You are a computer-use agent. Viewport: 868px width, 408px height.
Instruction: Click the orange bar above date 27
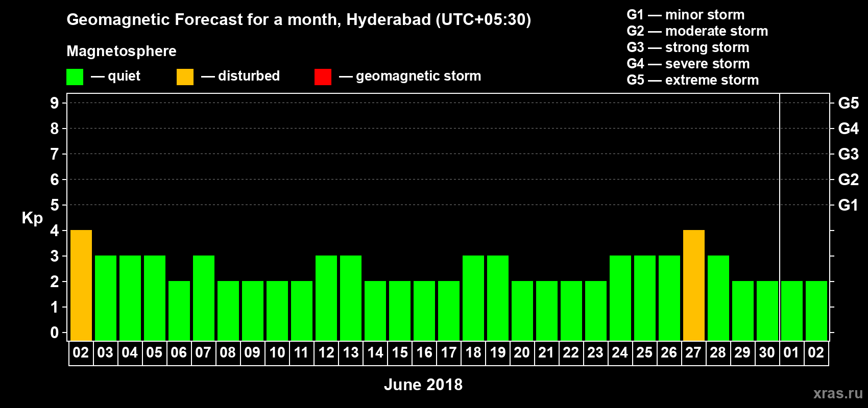694,285
